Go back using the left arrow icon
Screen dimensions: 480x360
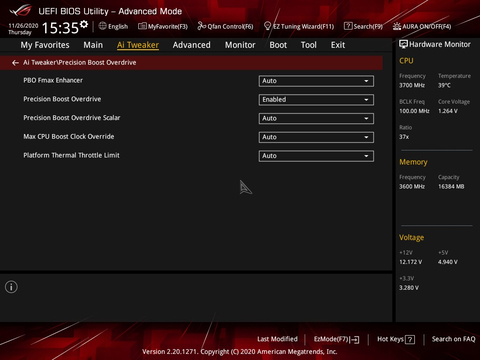tap(15, 63)
